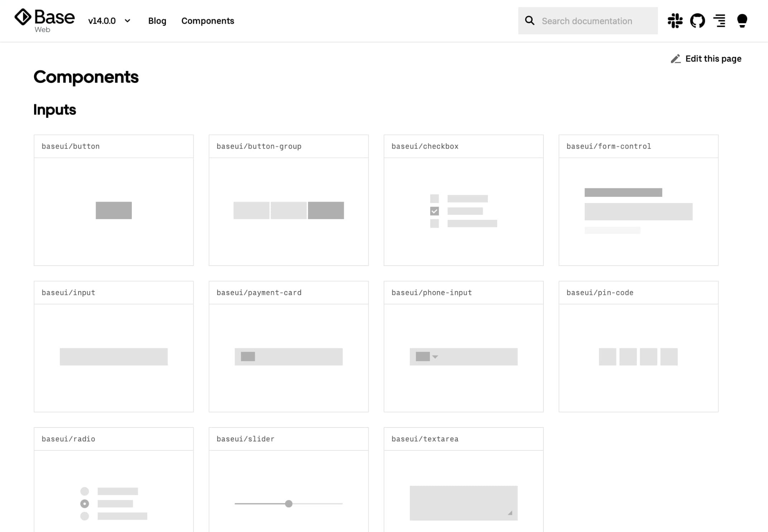768x532 pixels.
Task: Click the selected radio in radio card
Action: [85, 504]
